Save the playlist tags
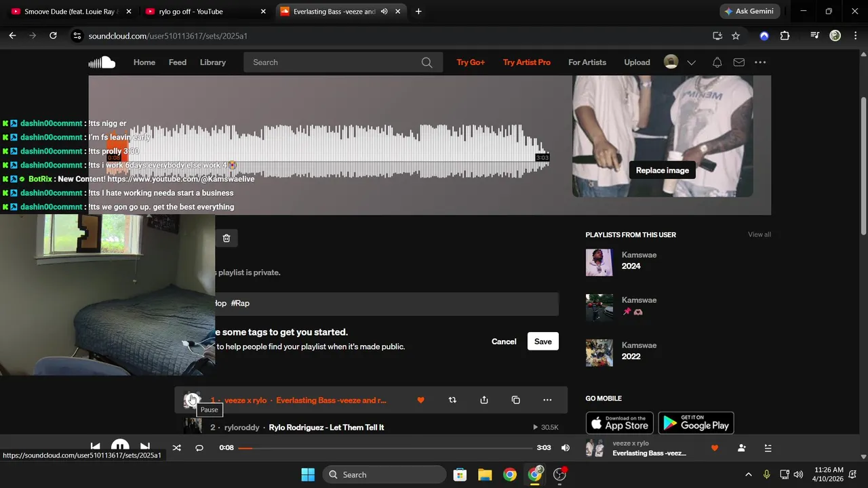The width and height of the screenshot is (868, 488). point(543,342)
